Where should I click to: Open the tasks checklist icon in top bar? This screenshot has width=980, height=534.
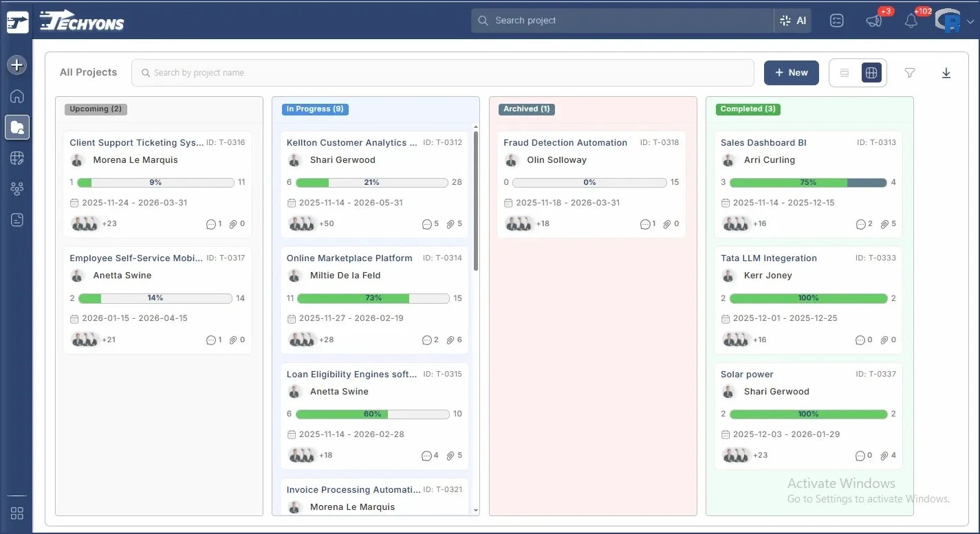click(836, 21)
